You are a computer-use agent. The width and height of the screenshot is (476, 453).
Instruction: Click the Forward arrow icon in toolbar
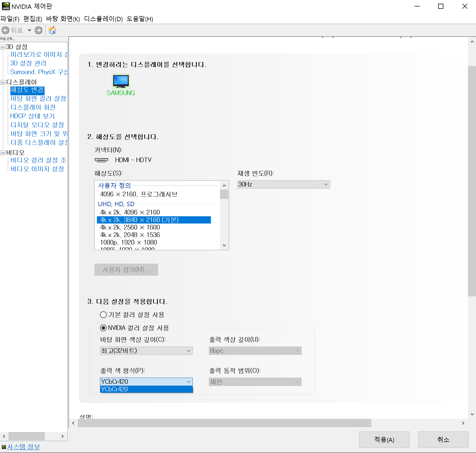click(x=39, y=30)
